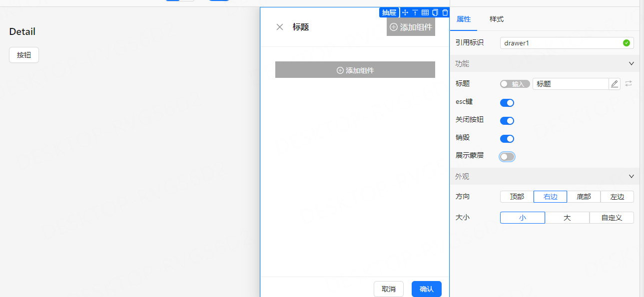Turn off the esc键 switch
Image resolution: width=644 pixels, height=297 pixels.
tap(507, 103)
